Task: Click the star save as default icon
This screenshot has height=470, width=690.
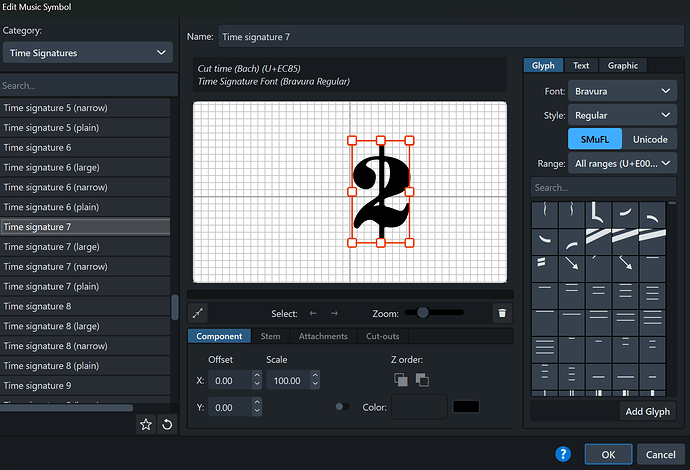Action: click(146, 425)
